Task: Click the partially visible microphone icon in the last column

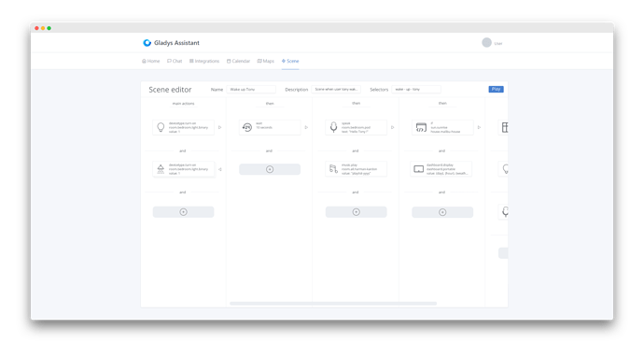Action: 505,212
